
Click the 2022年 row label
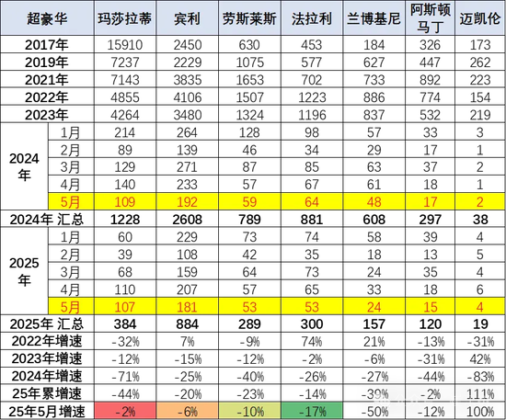[x=47, y=97]
